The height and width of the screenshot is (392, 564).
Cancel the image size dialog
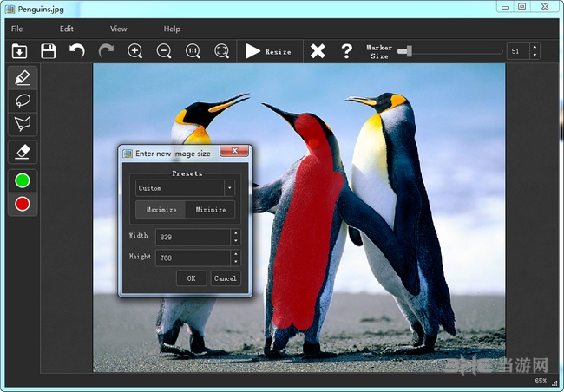pyautogui.click(x=225, y=278)
